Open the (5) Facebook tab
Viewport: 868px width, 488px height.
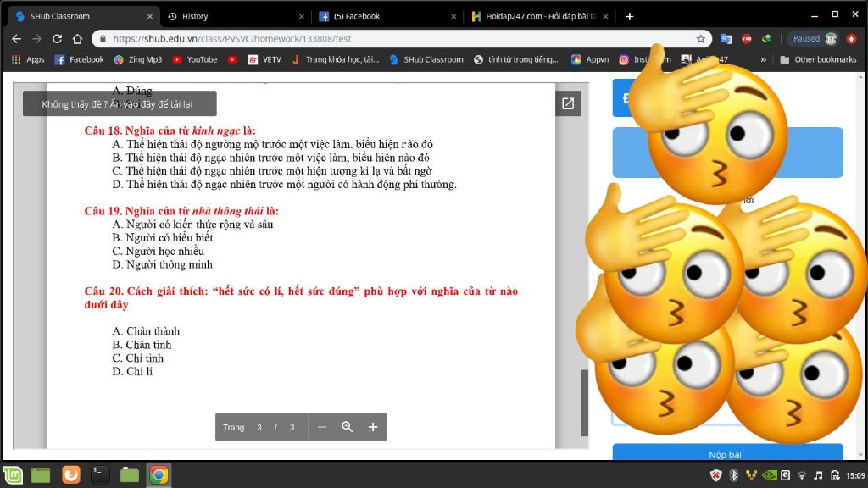pyautogui.click(x=387, y=17)
